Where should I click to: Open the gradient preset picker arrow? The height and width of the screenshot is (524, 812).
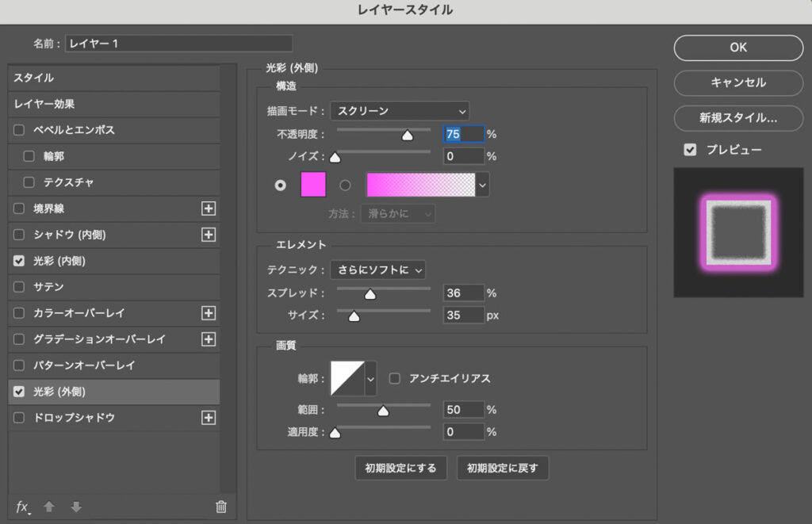[481, 184]
